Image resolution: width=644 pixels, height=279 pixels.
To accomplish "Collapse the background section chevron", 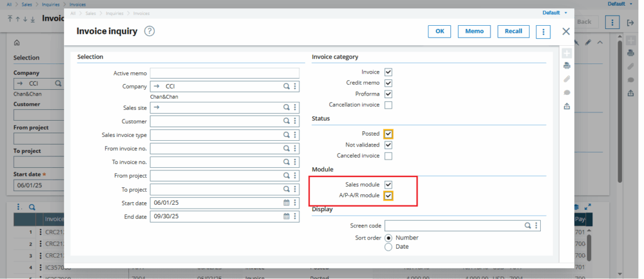I will coord(600,42).
